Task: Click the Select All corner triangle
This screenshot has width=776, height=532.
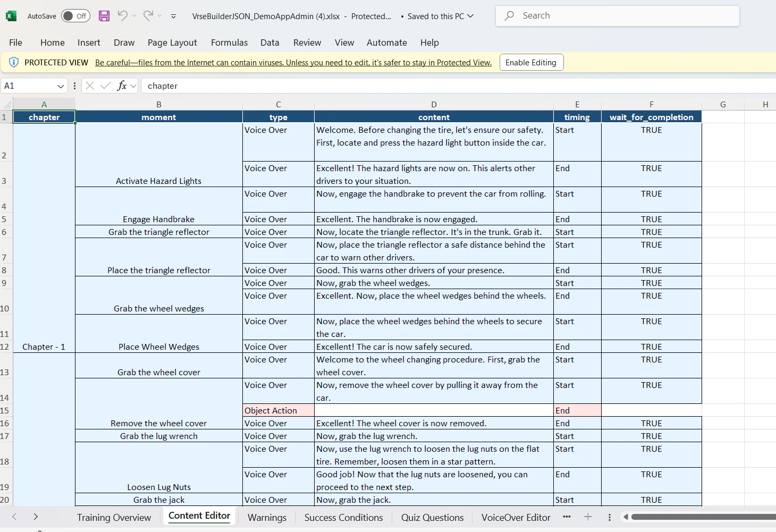Action: 7,105
